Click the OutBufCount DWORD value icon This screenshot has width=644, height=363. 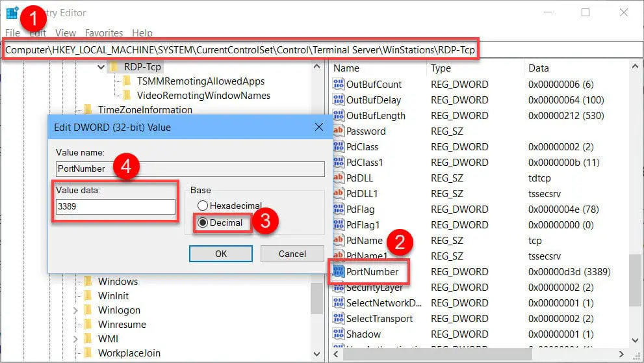point(339,85)
